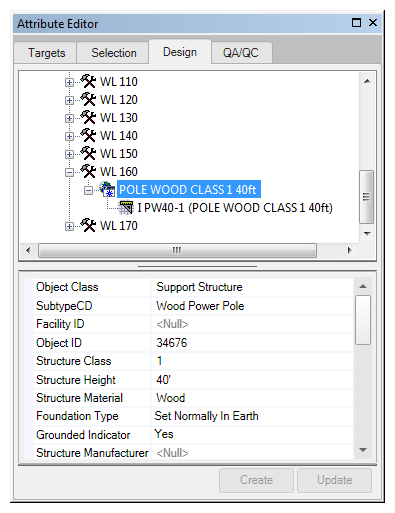Image resolution: width=395 pixels, height=513 pixels.
Task: Click the hammer tools icon beside WL 130
Action: [x=88, y=117]
